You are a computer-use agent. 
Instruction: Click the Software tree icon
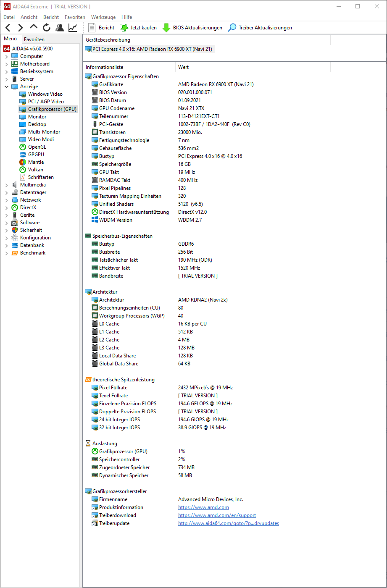tap(15, 223)
